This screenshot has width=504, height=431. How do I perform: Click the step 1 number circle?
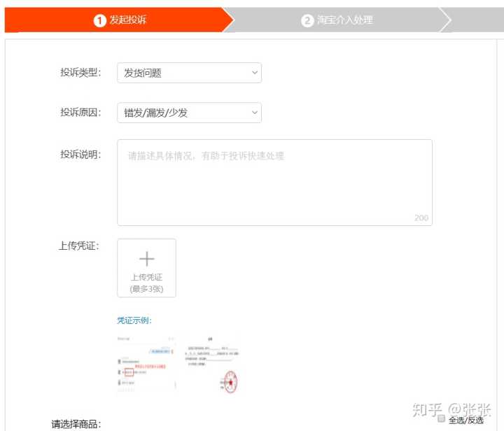pos(99,21)
